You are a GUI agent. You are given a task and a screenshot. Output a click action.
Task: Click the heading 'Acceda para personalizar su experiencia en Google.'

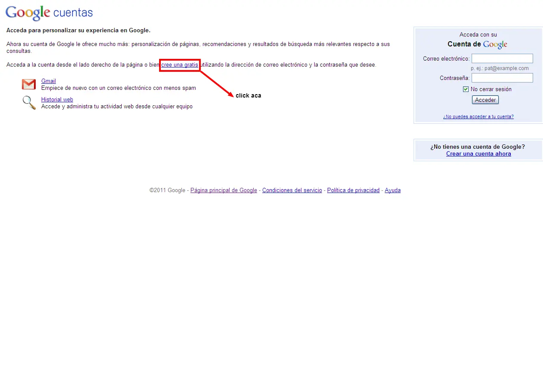pos(78,30)
